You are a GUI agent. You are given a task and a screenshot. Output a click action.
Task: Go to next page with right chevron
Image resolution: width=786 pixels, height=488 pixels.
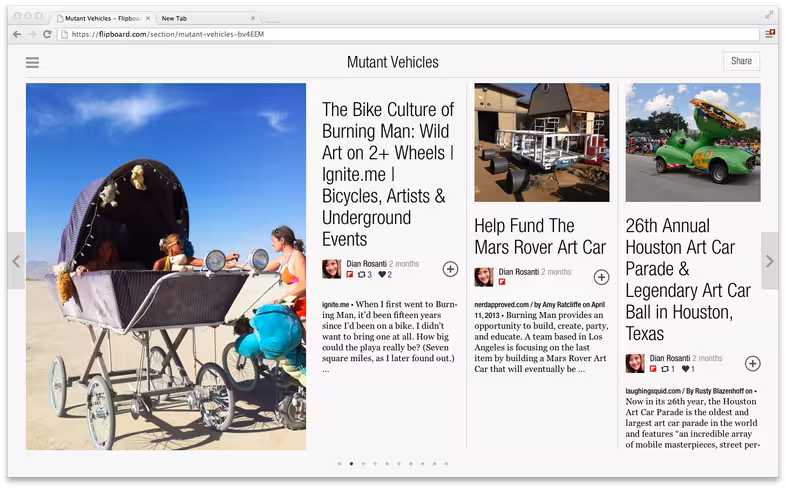769,261
